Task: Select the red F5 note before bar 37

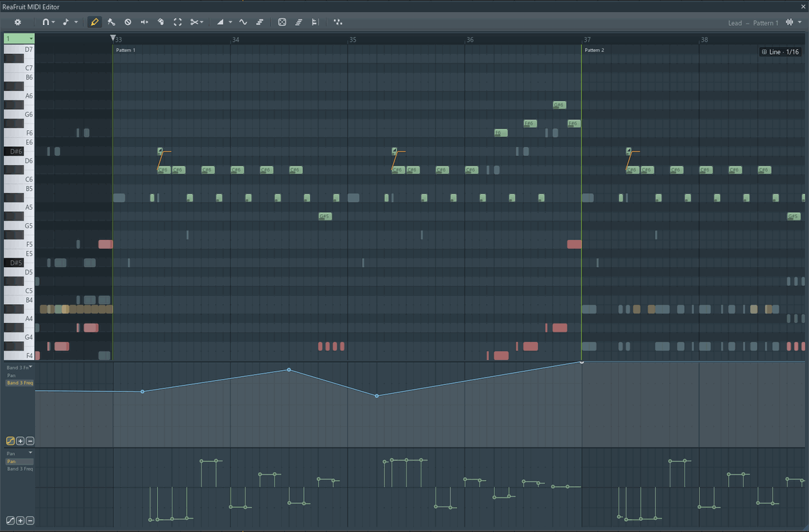Action: point(574,244)
